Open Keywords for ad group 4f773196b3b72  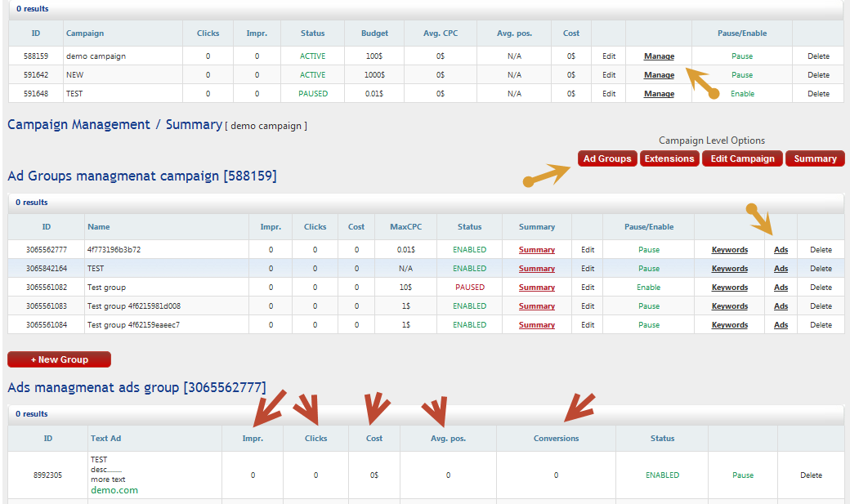point(729,250)
